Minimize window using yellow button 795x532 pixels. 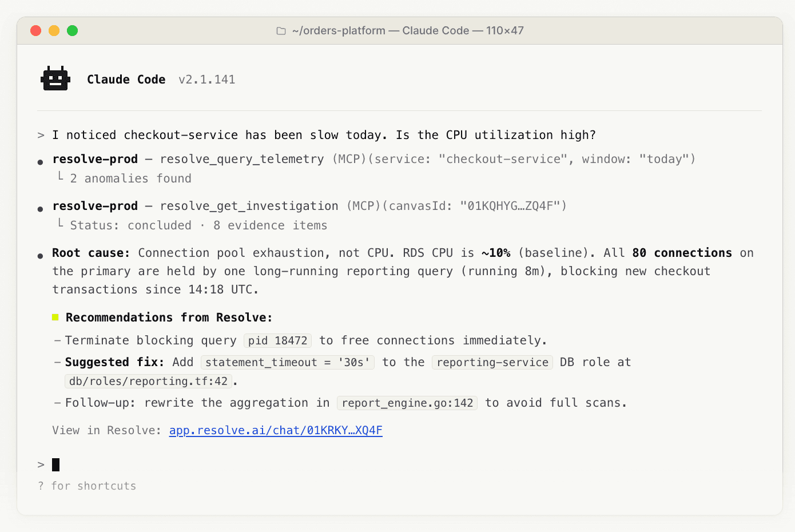(54, 31)
